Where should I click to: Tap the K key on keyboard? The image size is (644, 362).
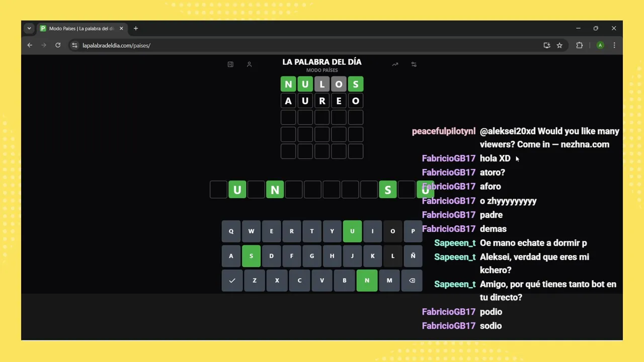tap(372, 256)
